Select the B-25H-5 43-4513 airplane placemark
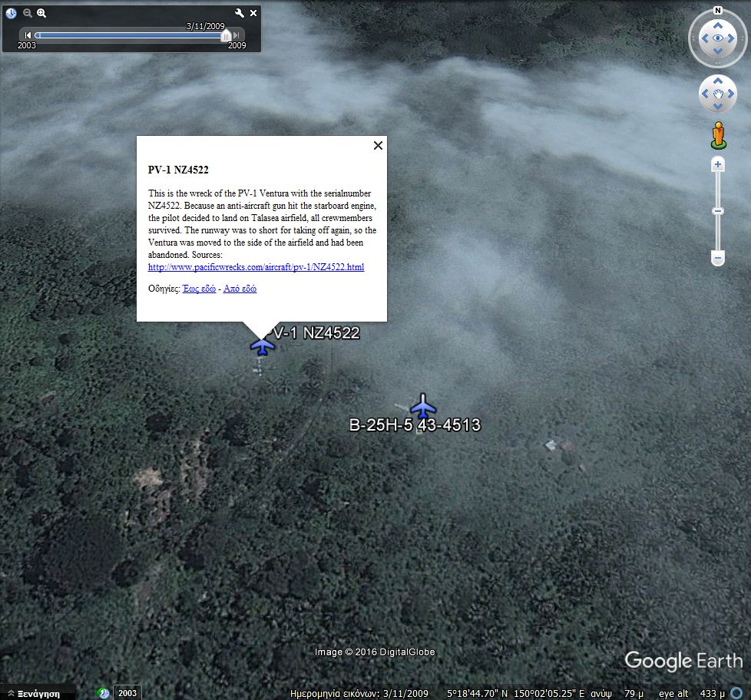 click(423, 406)
